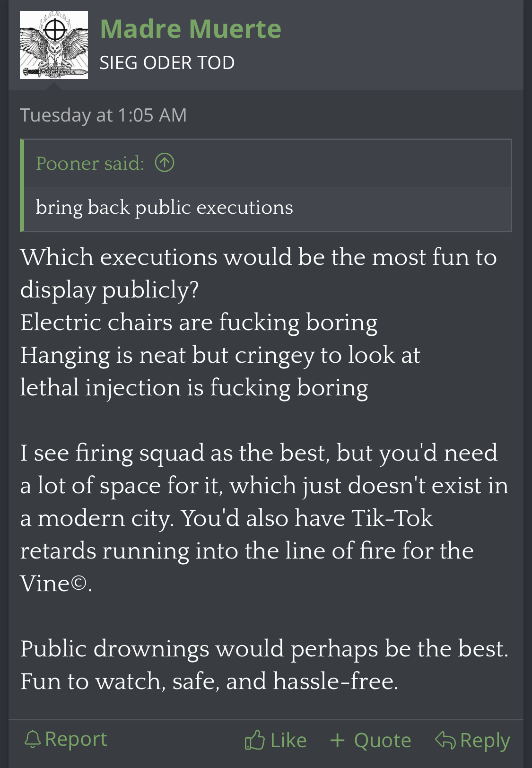The width and height of the screenshot is (532, 768).
Task: Open the Madre Muerte username profile
Action: click(191, 29)
